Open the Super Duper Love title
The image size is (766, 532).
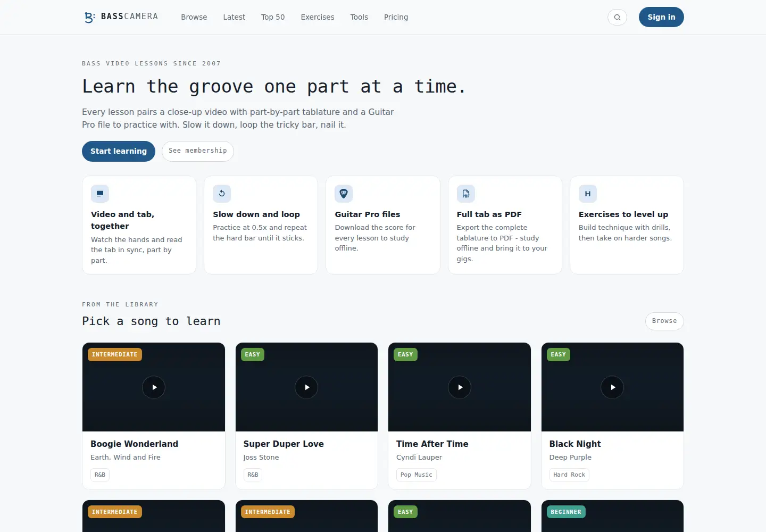coord(284,444)
